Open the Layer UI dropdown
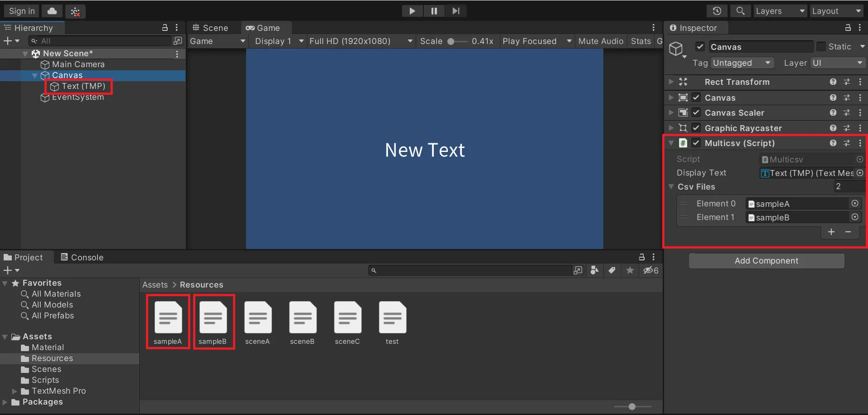Image resolution: width=868 pixels, height=415 pixels. [x=838, y=63]
